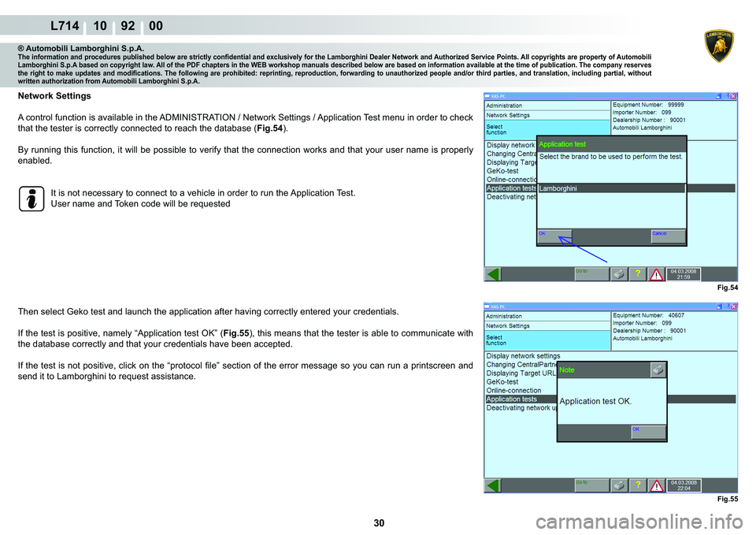
Task: Select 'Changing CentralPartn' entry in Fig.55 list
Action: tap(521, 364)
